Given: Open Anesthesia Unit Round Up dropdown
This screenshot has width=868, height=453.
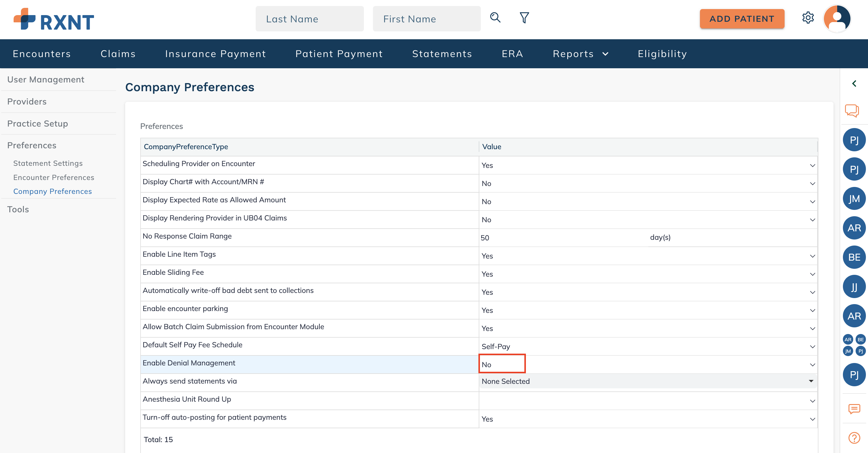Looking at the screenshot, I should pos(648,401).
